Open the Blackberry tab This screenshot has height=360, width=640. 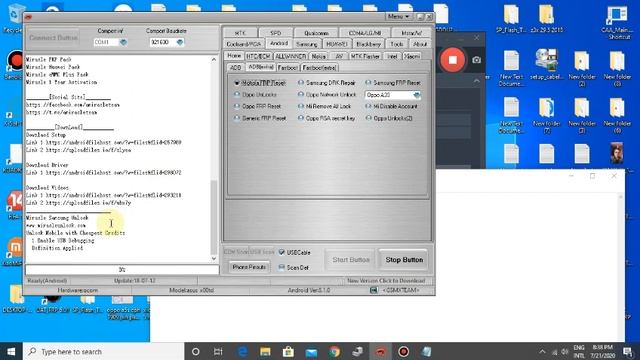coord(368,44)
